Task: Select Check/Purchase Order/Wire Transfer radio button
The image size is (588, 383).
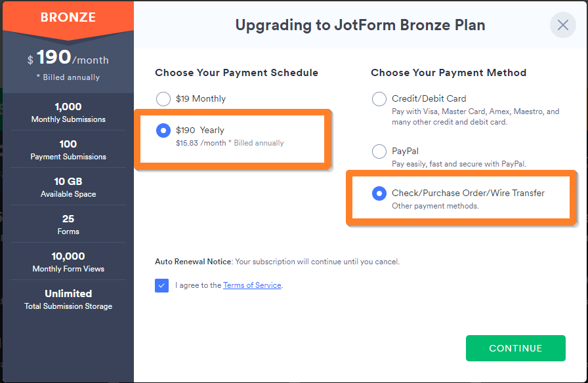Action: click(x=379, y=193)
